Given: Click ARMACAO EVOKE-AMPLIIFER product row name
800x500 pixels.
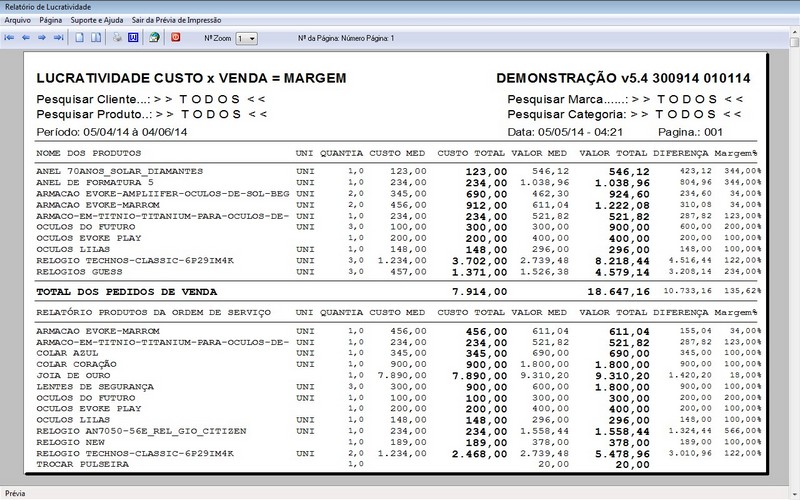Looking at the screenshot, I should (163, 194).
